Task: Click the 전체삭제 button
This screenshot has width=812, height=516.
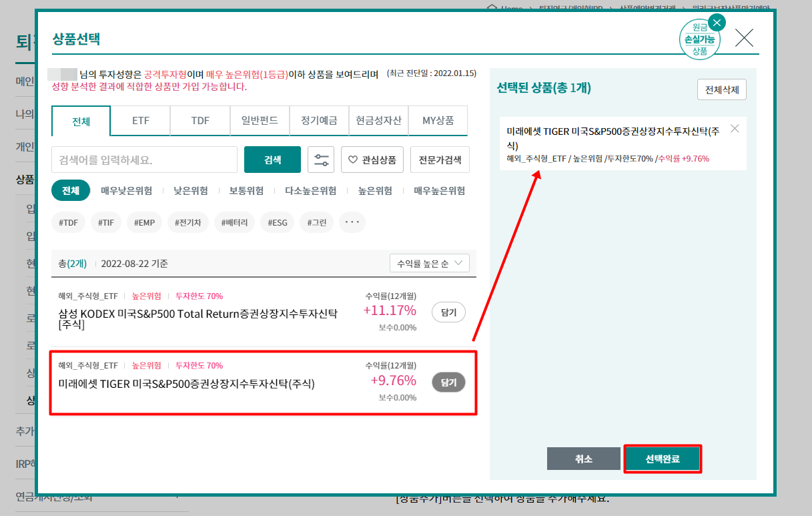Action: point(722,89)
